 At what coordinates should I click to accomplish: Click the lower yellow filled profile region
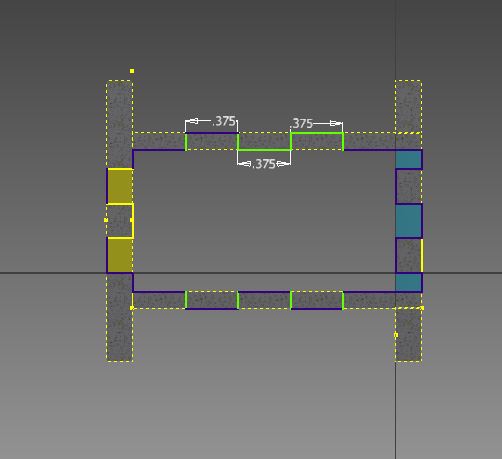coord(120,255)
